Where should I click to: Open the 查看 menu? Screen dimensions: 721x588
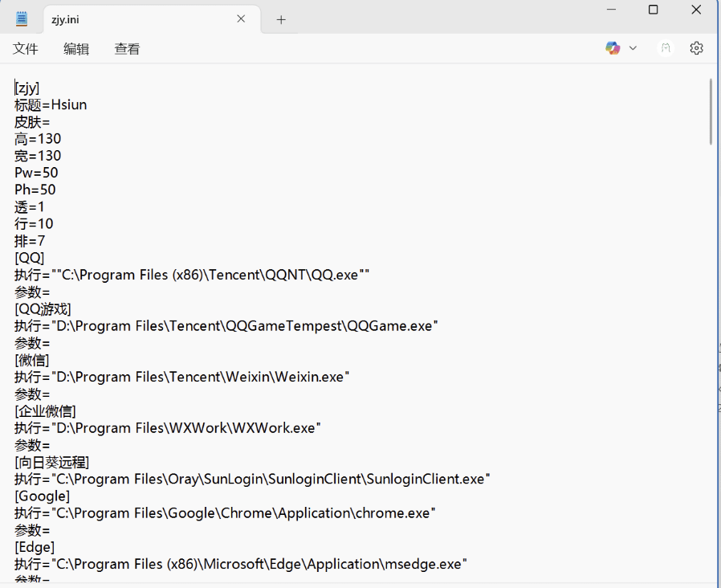127,48
